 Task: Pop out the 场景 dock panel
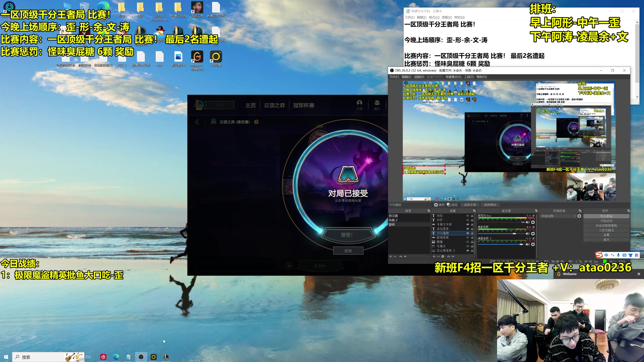click(x=429, y=211)
